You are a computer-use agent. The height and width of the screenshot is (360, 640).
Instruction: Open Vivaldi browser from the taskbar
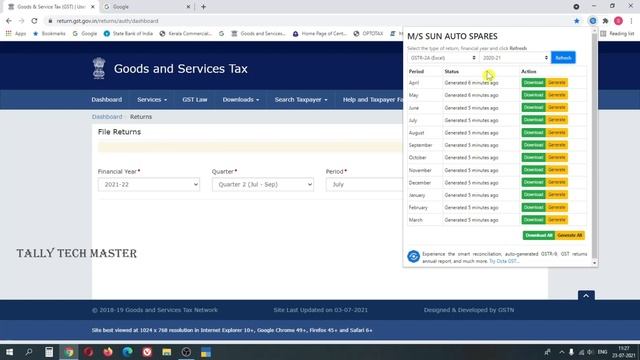coord(147,352)
